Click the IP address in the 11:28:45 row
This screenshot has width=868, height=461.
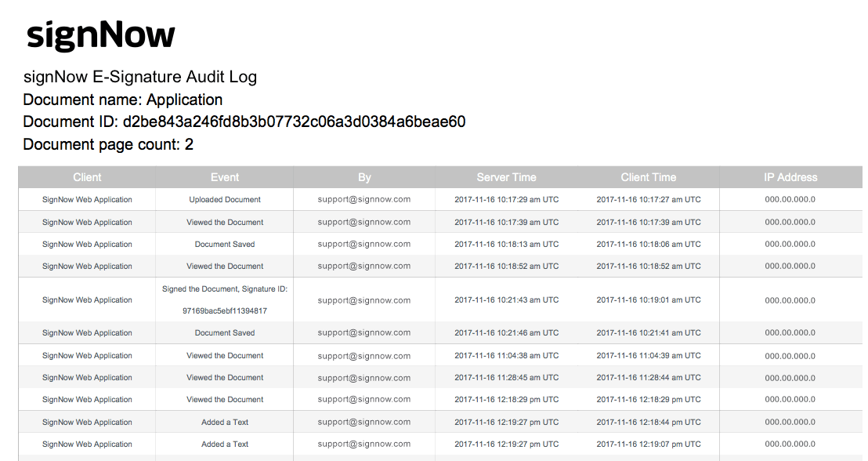click(x=790, y=378)
